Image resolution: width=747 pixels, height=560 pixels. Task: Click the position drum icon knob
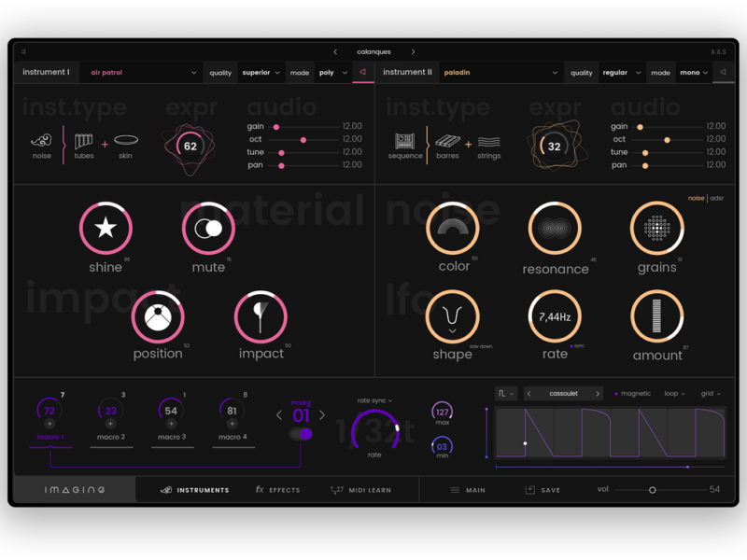click(x=158, y=317)
